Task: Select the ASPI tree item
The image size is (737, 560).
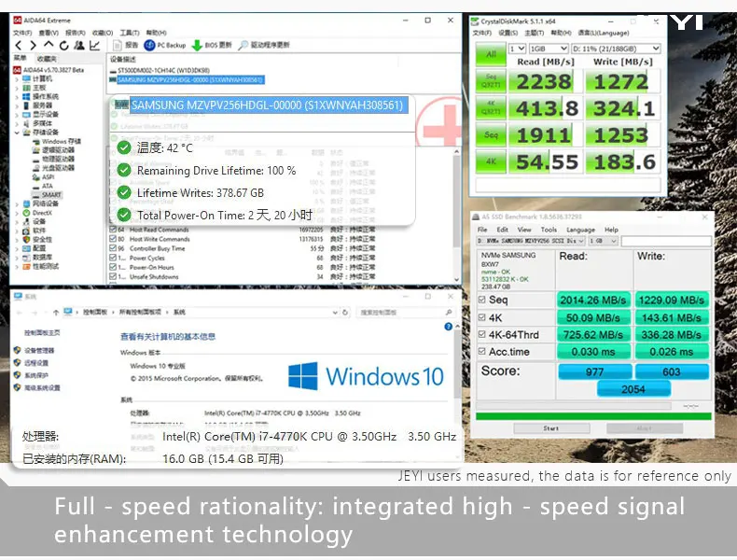Action: (x=43, y=177)
